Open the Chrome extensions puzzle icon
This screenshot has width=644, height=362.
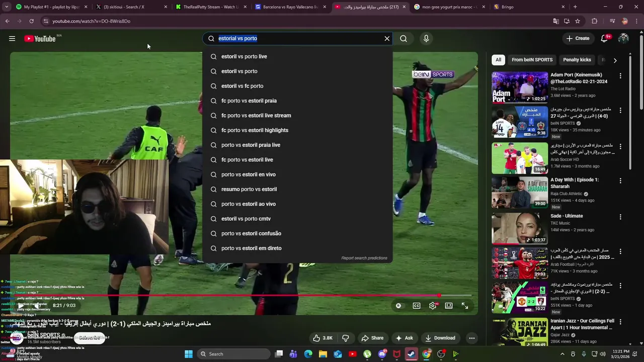point(594,21)
